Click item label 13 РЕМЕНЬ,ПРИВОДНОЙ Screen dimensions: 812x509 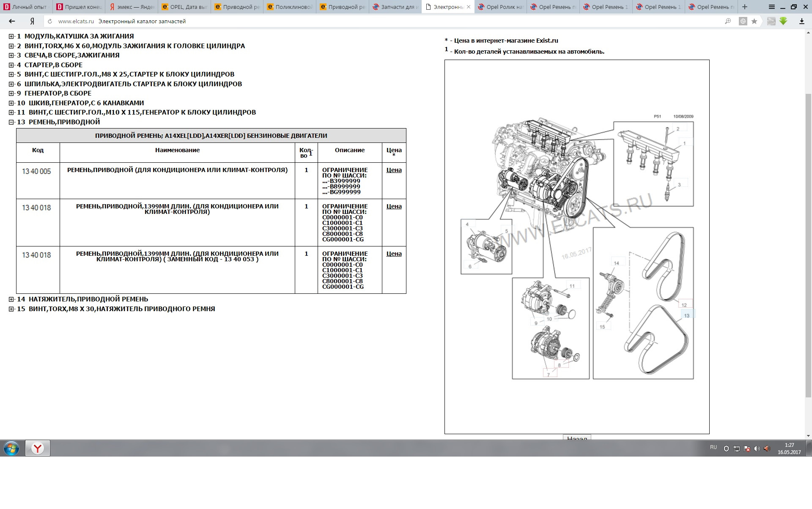coord(58,122)
